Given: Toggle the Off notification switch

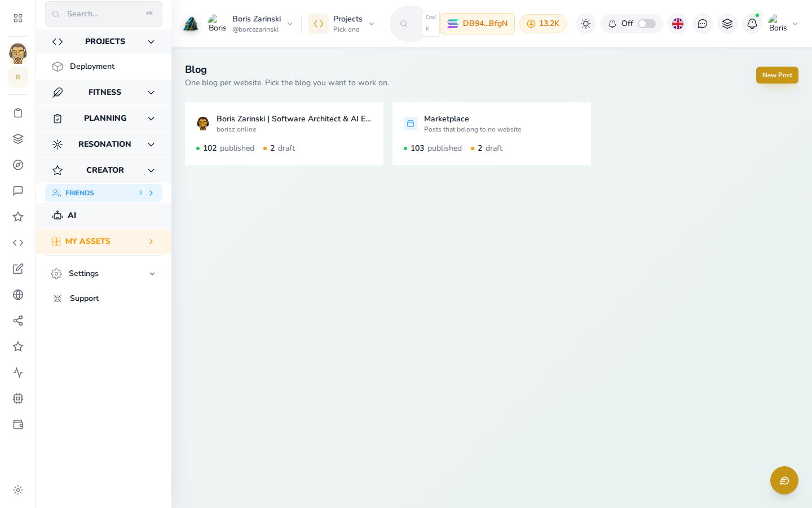Looking at the screenshot, I should [647, 24].
